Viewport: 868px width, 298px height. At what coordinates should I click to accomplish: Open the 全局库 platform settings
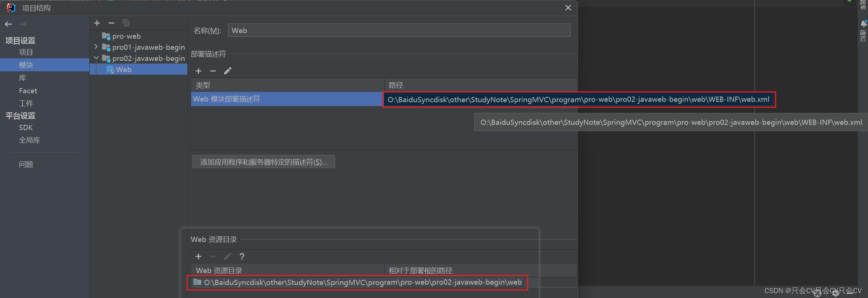[x=29, y=140]
